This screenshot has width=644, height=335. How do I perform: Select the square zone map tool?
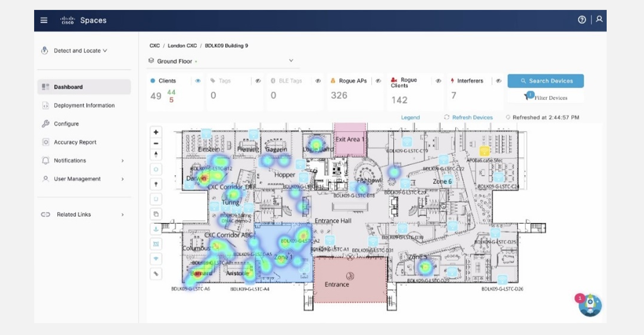[156, 199]
